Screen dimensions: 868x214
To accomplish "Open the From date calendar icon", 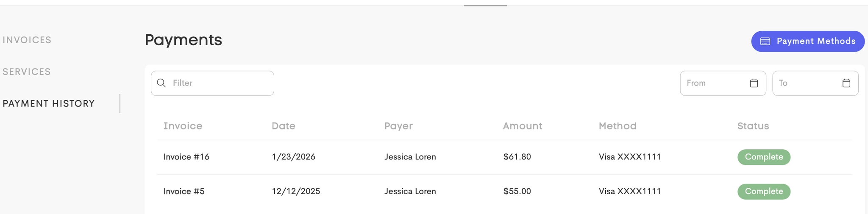I will pyautogui.click(x=754, y=83).
